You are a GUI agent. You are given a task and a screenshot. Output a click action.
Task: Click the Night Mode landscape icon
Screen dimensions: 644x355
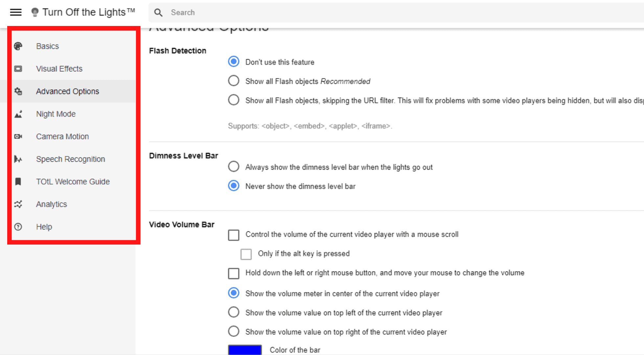click(x=18, y=114)
